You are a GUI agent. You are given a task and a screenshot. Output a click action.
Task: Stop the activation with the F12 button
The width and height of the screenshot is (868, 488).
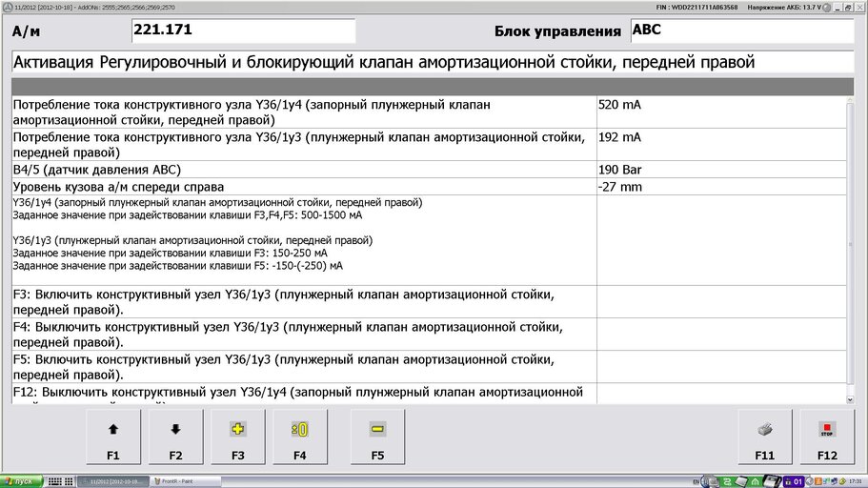[x=827, y=438]
